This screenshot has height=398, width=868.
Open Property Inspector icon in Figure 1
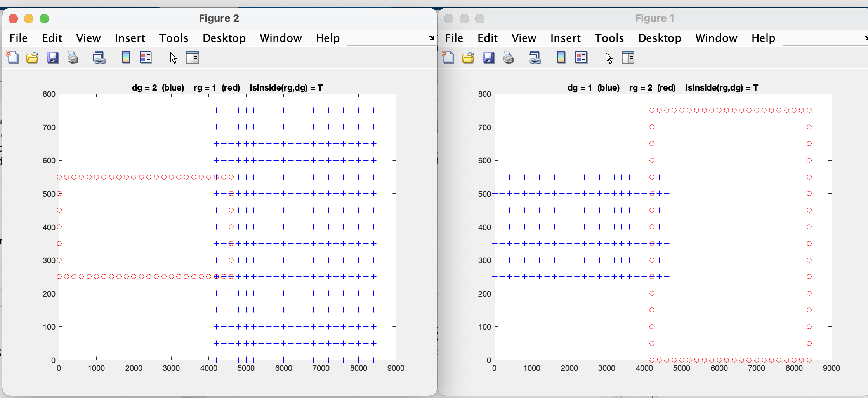pos(628,58)
